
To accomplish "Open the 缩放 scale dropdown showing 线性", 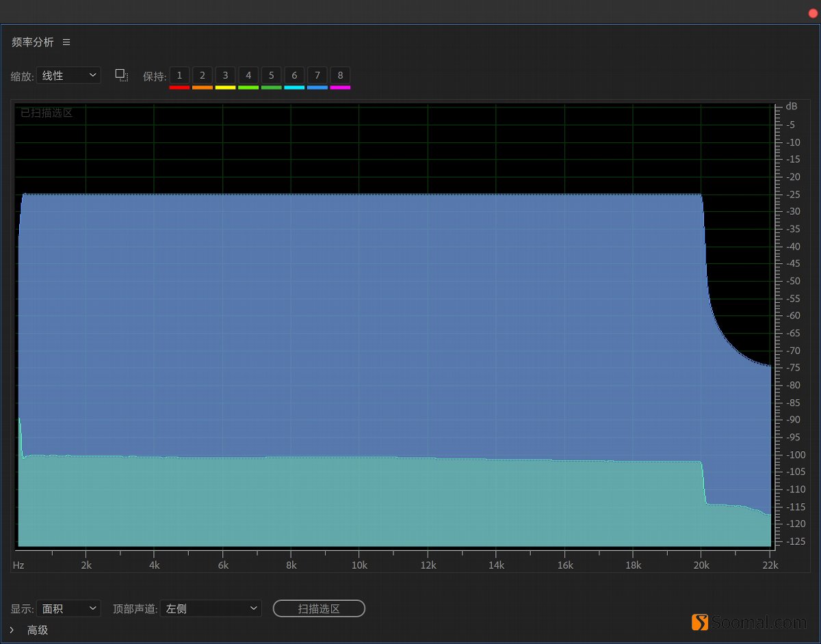I will (x=68, y=75).
